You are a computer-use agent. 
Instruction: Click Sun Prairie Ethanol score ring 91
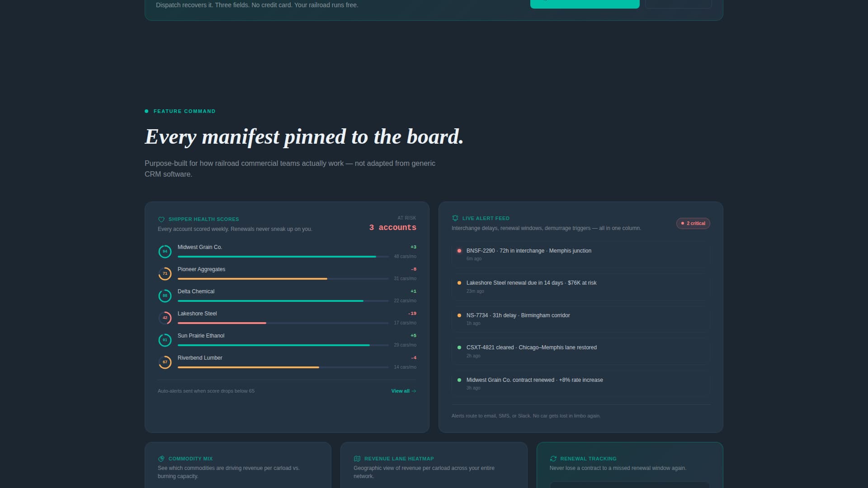[x=165, y=340]
